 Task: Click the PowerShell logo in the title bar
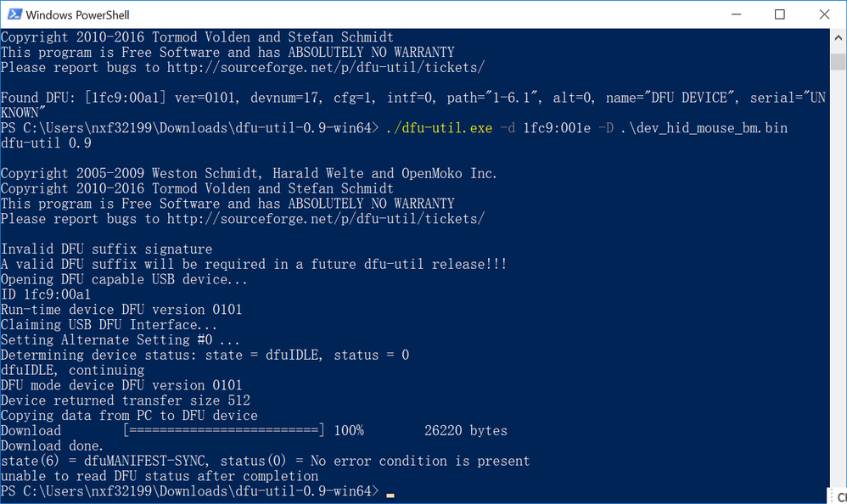(14, 14)
